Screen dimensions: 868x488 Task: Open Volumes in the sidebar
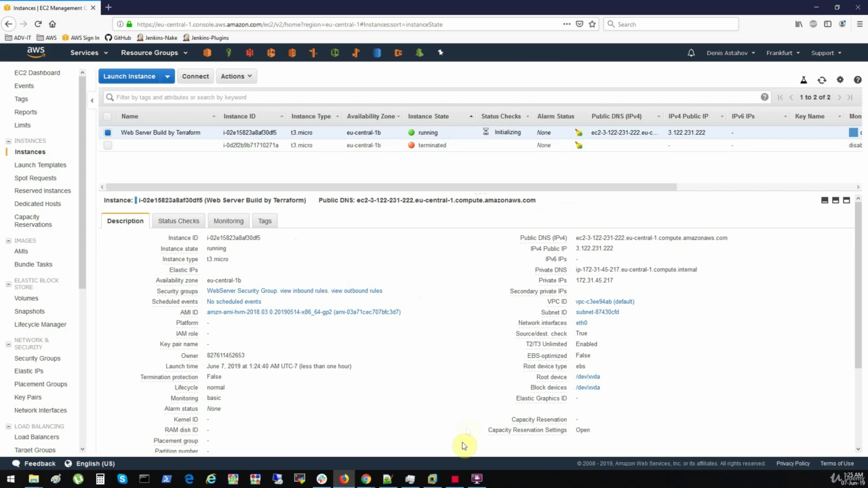click(x=26, y=298)
